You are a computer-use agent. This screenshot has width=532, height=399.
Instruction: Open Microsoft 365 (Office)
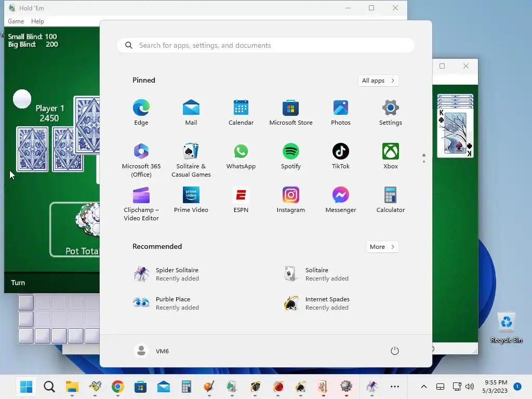141,160
